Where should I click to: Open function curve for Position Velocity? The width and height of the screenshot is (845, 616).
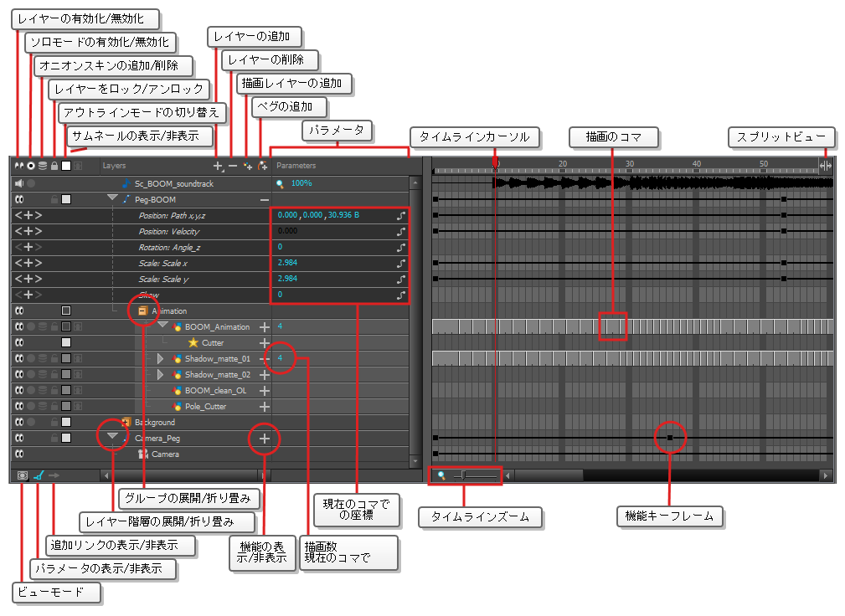tap(401, 232)
